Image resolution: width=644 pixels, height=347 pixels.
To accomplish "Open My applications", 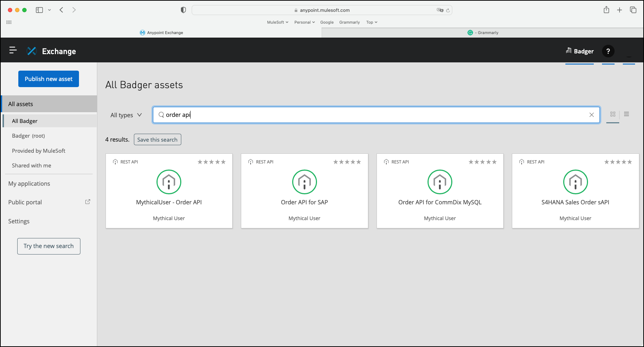I will pyautogui.click(x=29, y=184).
